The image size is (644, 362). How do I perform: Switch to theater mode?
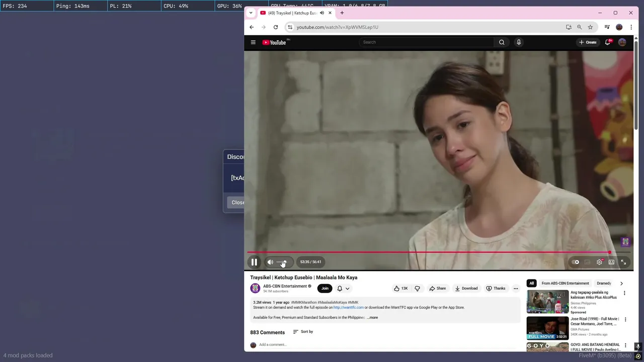611,262
